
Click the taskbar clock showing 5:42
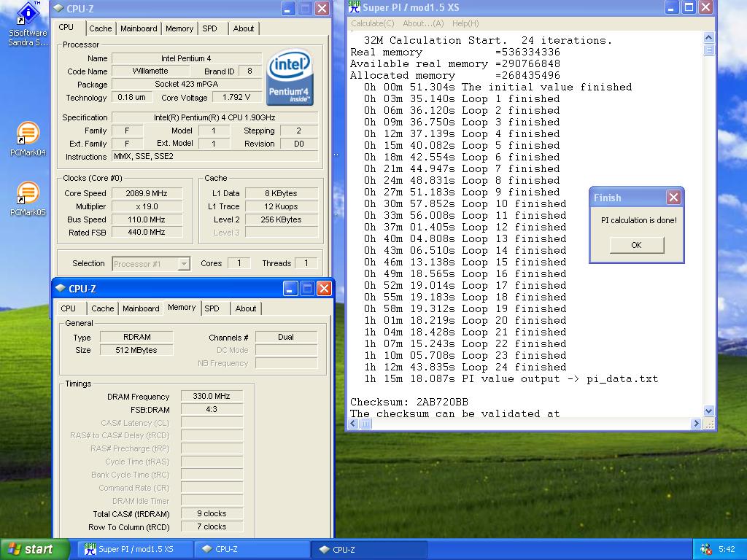727,550
